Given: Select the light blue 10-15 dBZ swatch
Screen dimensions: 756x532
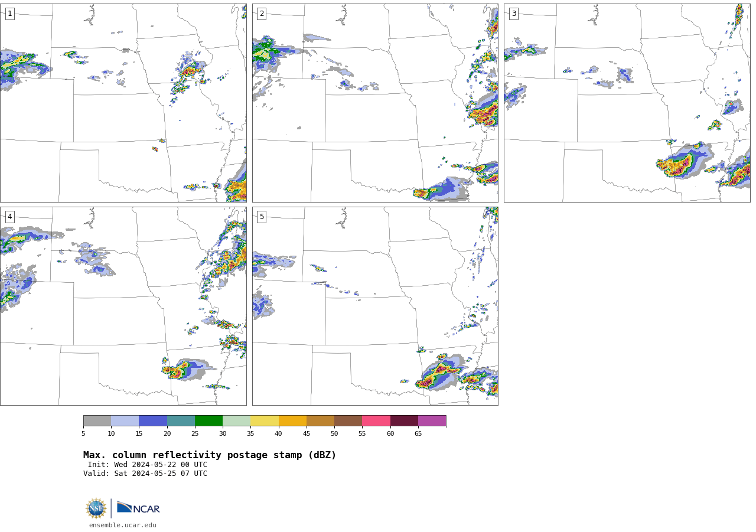Looking at the screenshot, I should (x=125, y=421).
